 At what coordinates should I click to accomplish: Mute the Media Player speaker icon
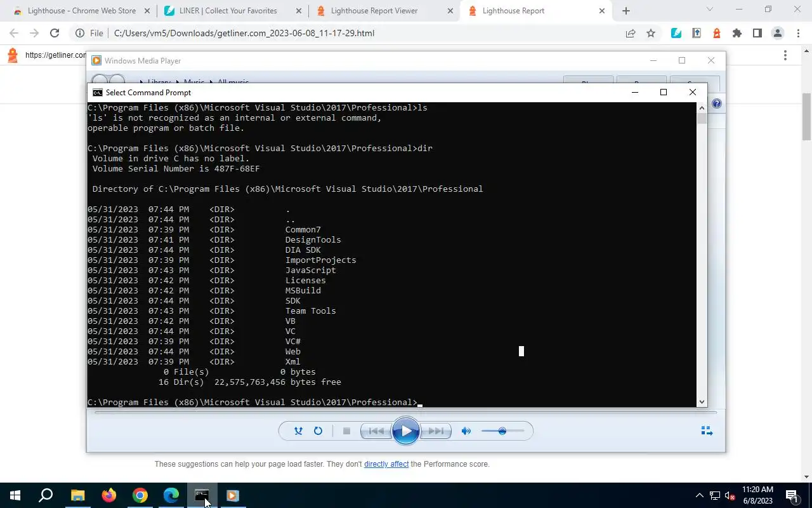click(x=466, y=431)
